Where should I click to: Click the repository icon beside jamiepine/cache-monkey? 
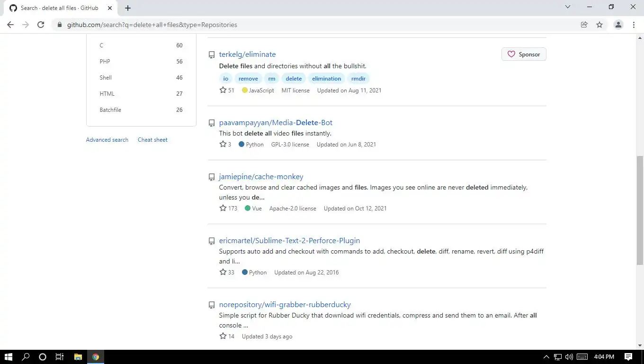212,177
